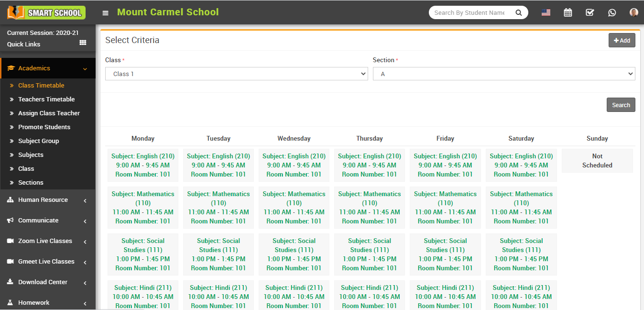Toggle the sidebar with the hamburger icon
The image size is (644, 310).
click(x=105, y=12)
